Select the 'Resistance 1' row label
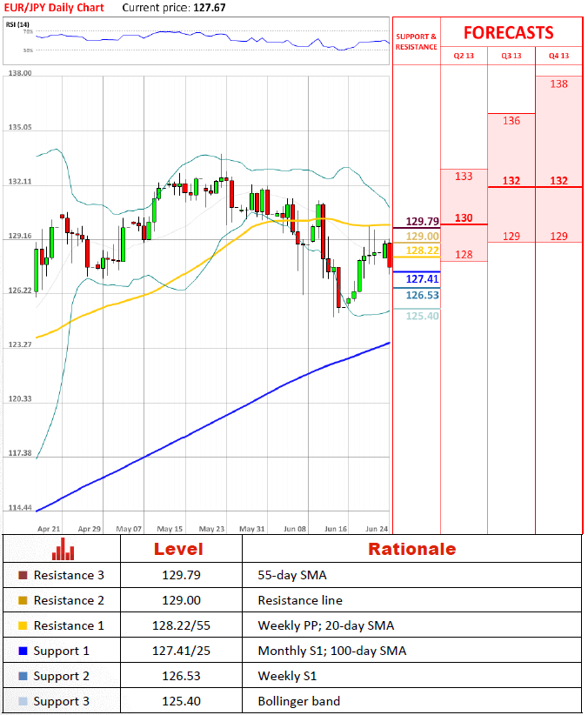 [69, 625]
